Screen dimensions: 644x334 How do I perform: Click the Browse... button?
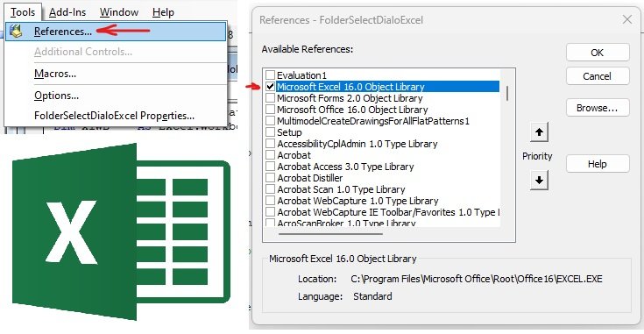[x=598, y=108]
